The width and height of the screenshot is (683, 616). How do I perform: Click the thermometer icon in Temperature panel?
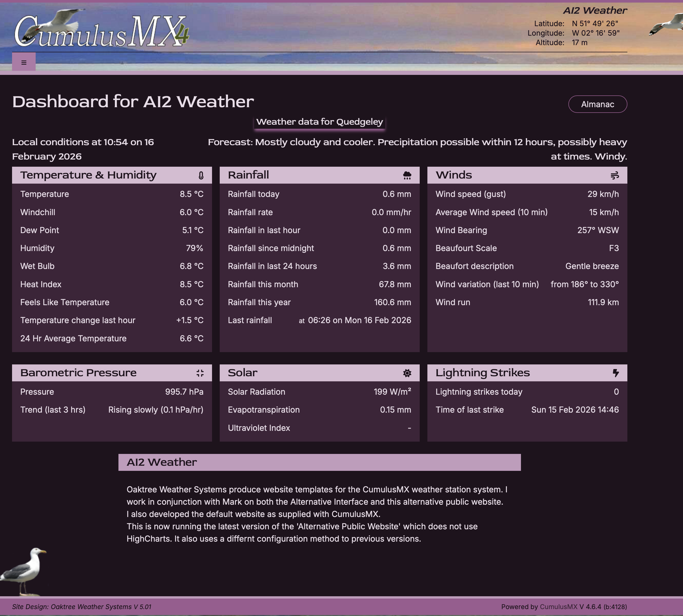(201, 175)
